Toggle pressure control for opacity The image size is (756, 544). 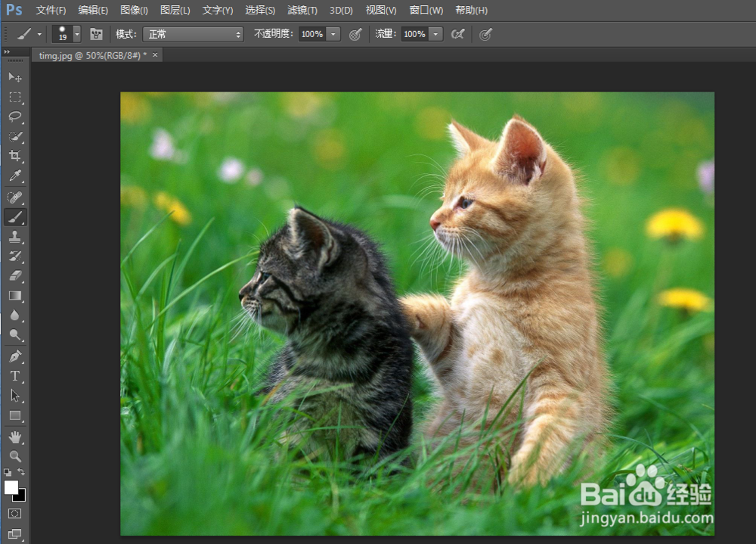(355, 34)
